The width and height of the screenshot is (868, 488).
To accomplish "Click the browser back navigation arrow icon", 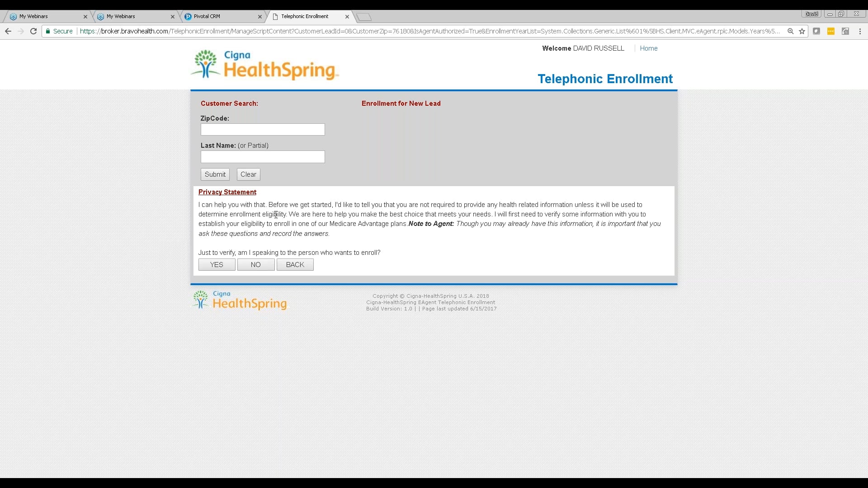I will click(8, 31).
